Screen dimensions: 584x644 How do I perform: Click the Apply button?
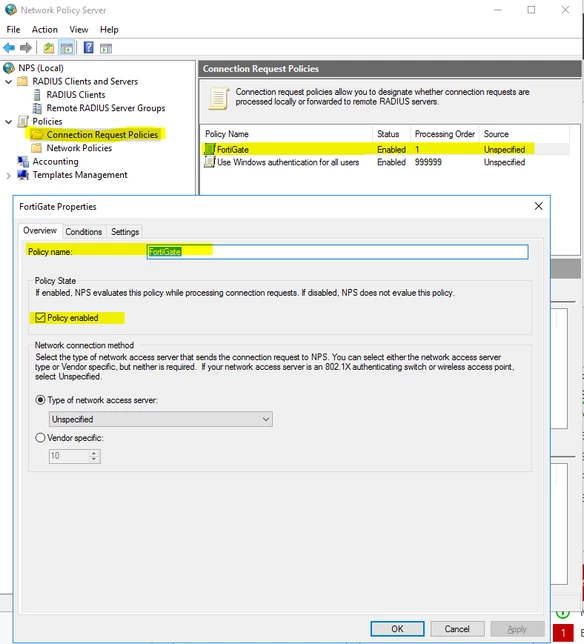(x=517, y=629)
